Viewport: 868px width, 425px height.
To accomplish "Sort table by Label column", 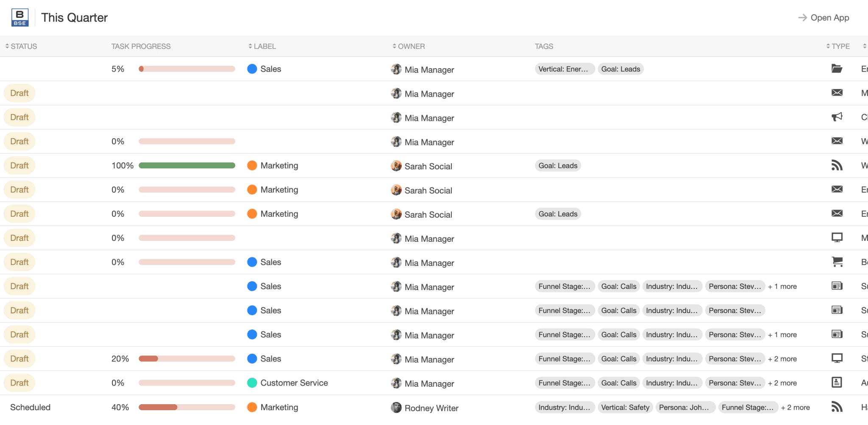I will pos(262,46).
